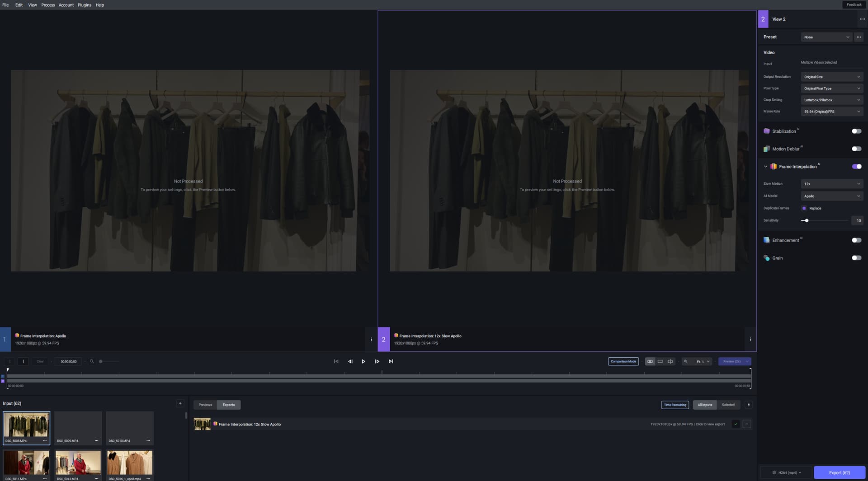Toggle the Replace duplicate frames checkbox
868x481 pixels.
(804, 208)
